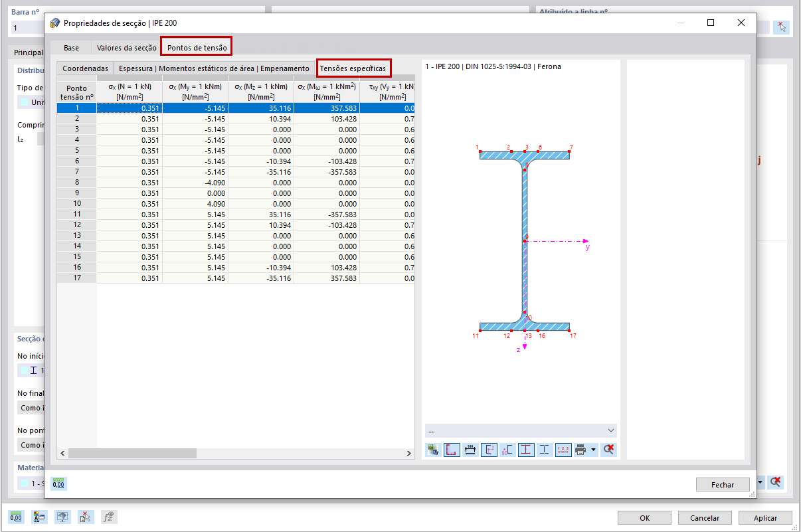
Task: Toggle section dimensions display icon
Action: click(470, 450)
